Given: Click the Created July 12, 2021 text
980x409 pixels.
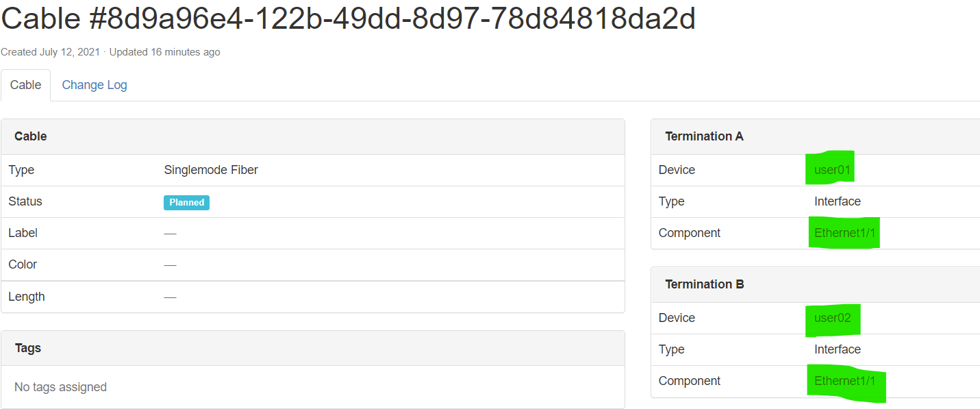Looking at the screenshot, I should 50,51.
